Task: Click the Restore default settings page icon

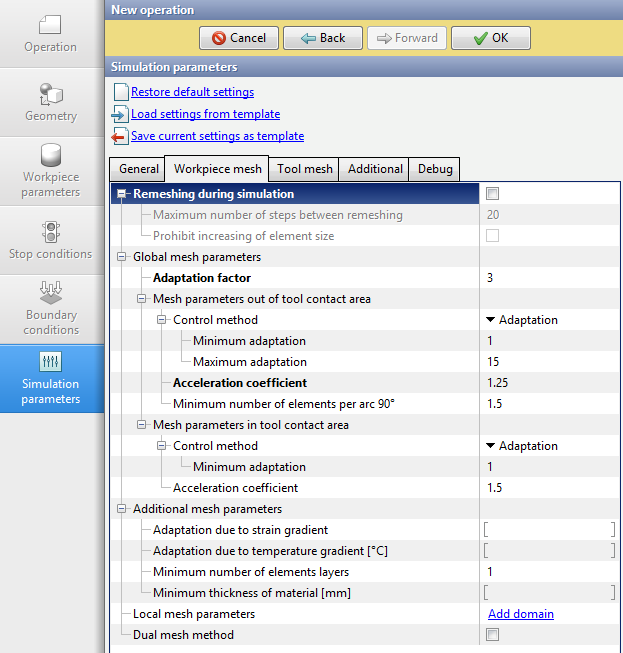Action: point(121,92)
